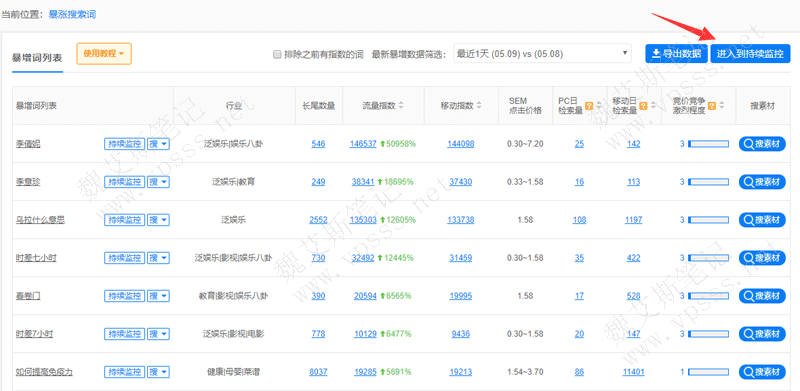Click the 行业 column header
Image resolution: width=800 pixels, height=391 pixels.
pyautogui.click(x=234, y=106)
